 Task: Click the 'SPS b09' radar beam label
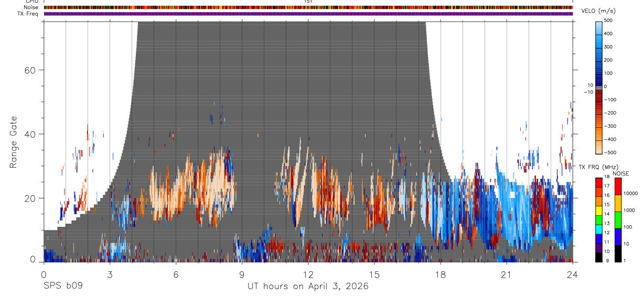[x=62, y=287]
